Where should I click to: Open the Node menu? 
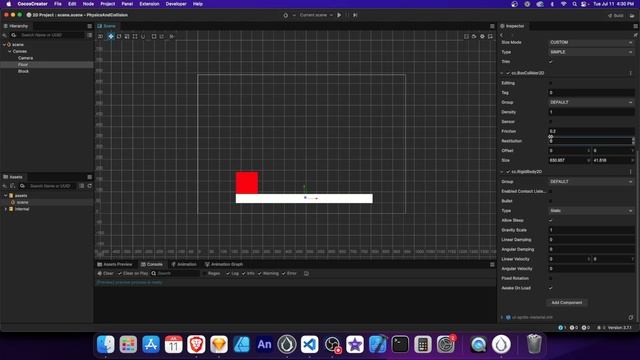tap(88, 4)
